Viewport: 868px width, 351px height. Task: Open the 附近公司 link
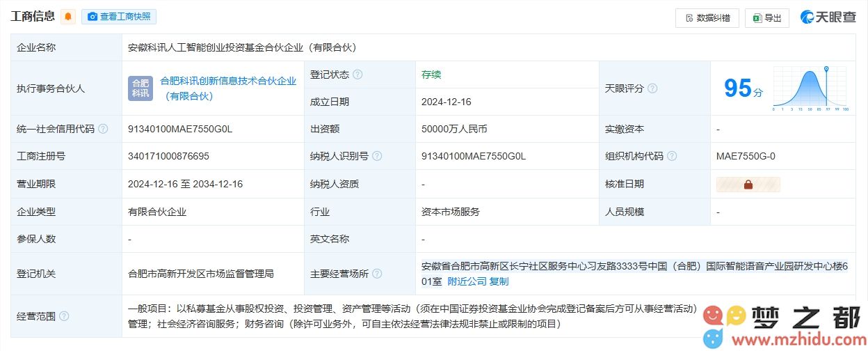467,281
